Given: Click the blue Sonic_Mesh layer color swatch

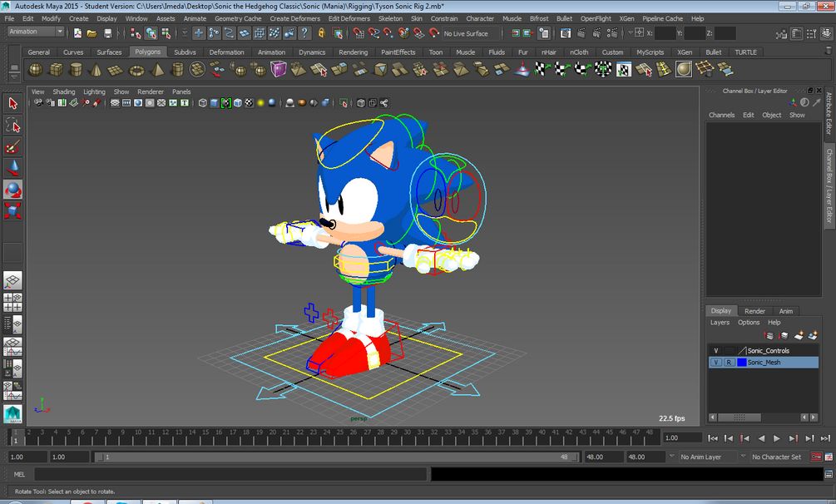Looking at the screenshot, I should click(x=742, y=362).
